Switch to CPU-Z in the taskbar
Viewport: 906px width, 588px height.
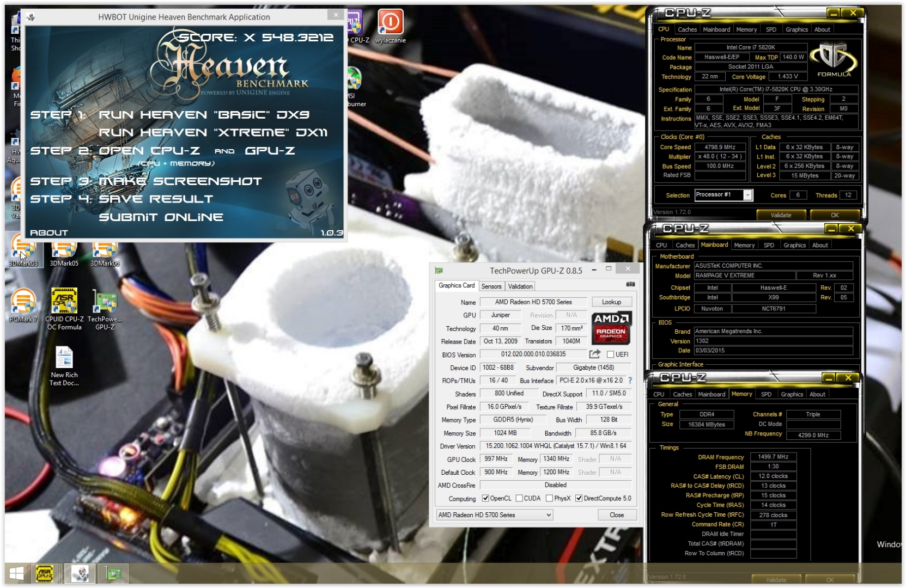(45, 573)
